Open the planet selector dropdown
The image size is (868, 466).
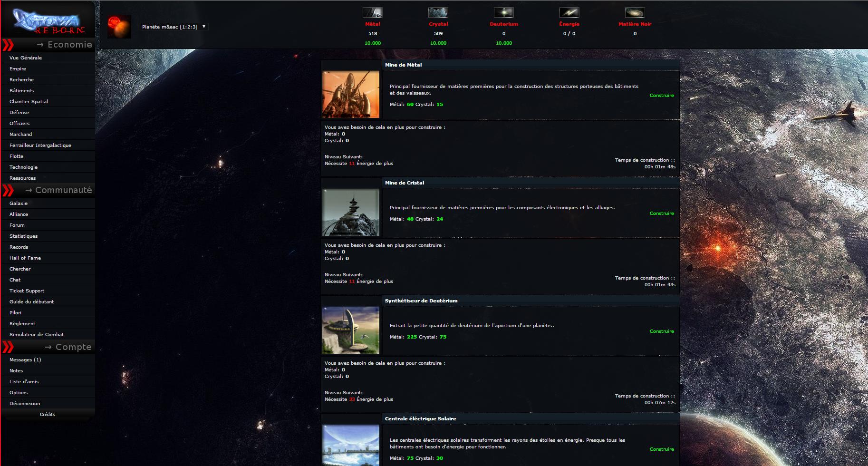coord(174,27)
